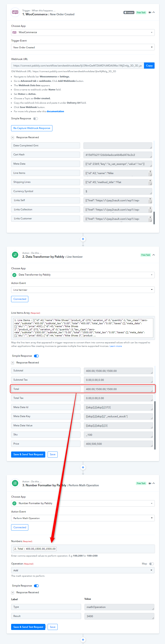Click the Cart Hash value field
165x644 pixels.
tap(118, 155)
